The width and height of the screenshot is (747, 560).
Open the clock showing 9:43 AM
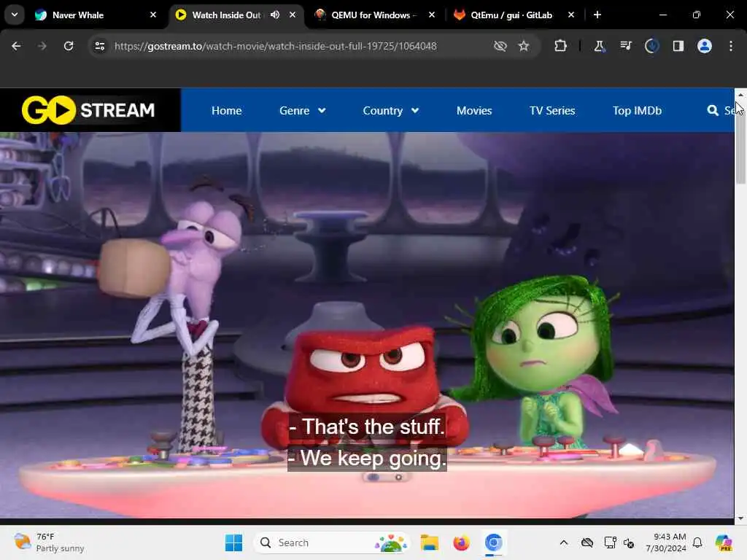pyautogui.click(x=666, y=542)
